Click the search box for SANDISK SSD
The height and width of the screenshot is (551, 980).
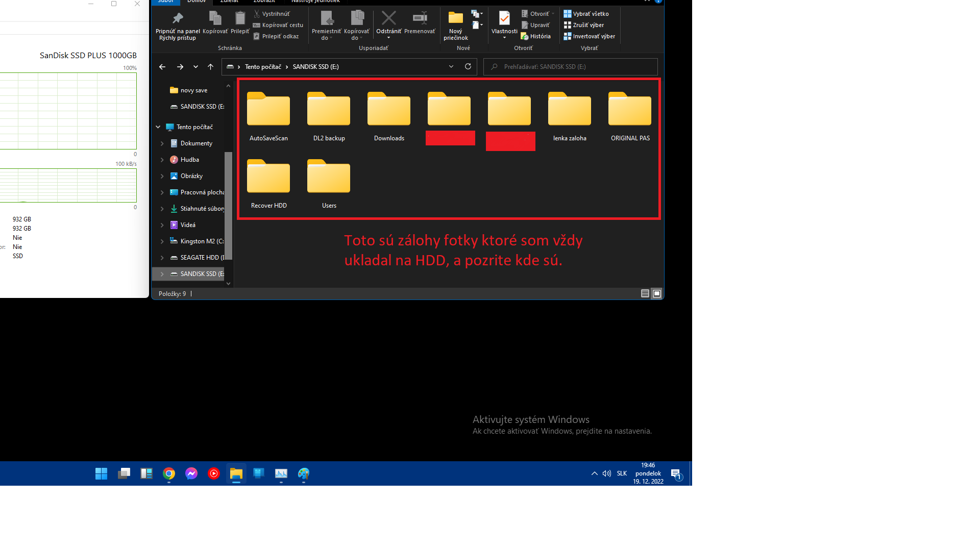pos(570,67)
